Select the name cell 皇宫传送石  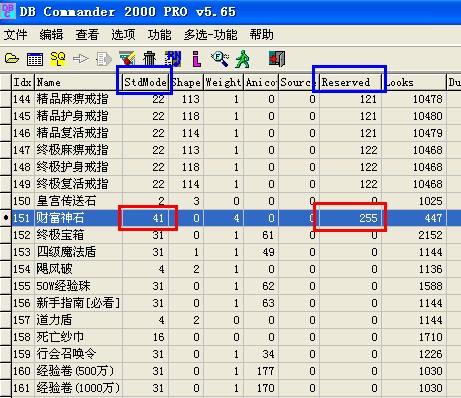(x=78, y=201)
